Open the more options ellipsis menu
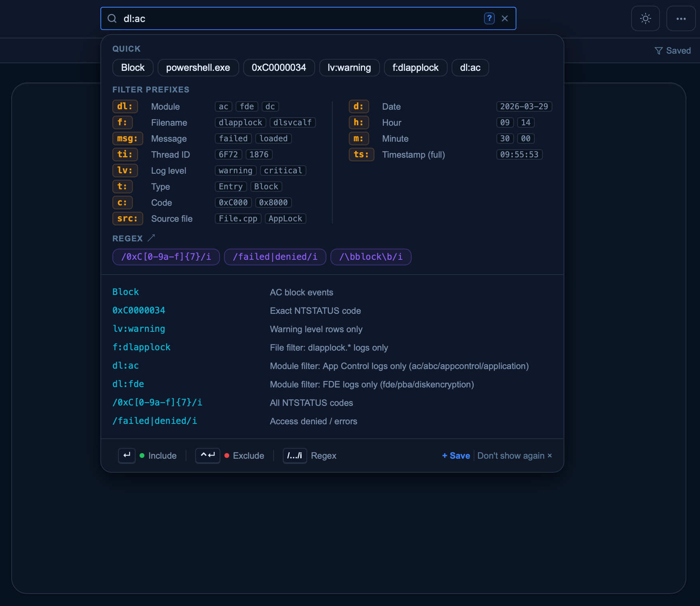Viewport: 700px width, 606px height. tap(681, 18)
